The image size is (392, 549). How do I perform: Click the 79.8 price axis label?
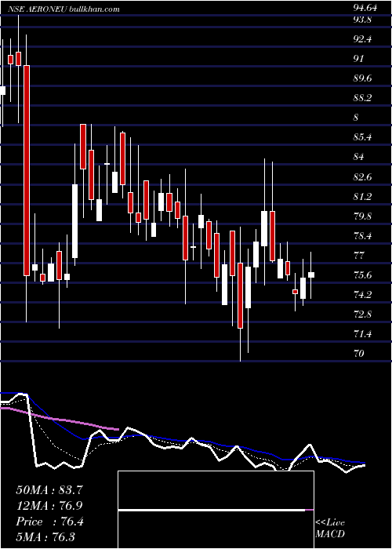click(362, 216)
